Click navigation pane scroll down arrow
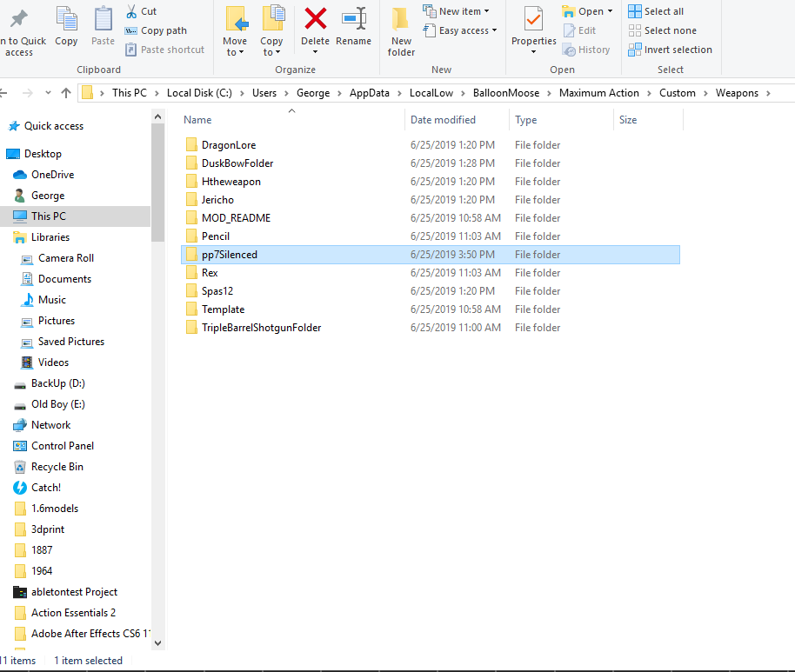Viewport: 795px width, 672px height. (x=157, y=643)
